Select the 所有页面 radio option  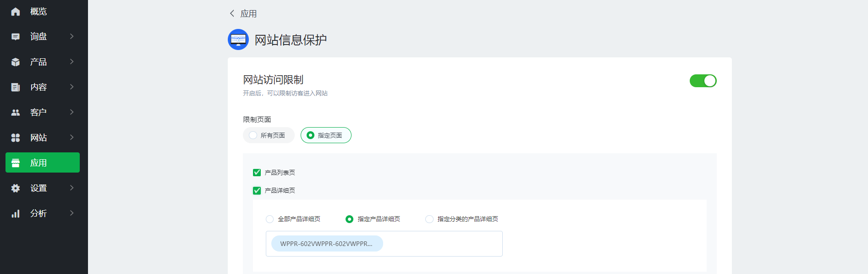pyautogui.click(x=269, y=135)
